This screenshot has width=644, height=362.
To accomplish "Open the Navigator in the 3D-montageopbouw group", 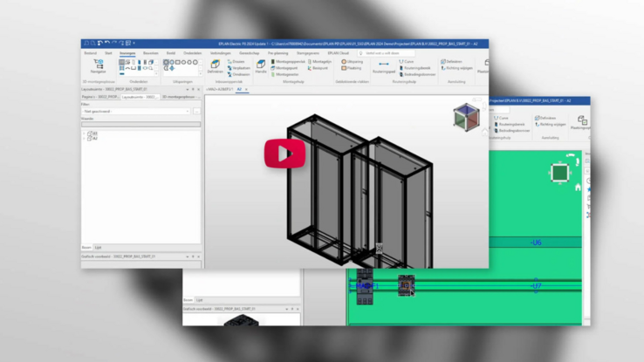I will pos(98,66).
